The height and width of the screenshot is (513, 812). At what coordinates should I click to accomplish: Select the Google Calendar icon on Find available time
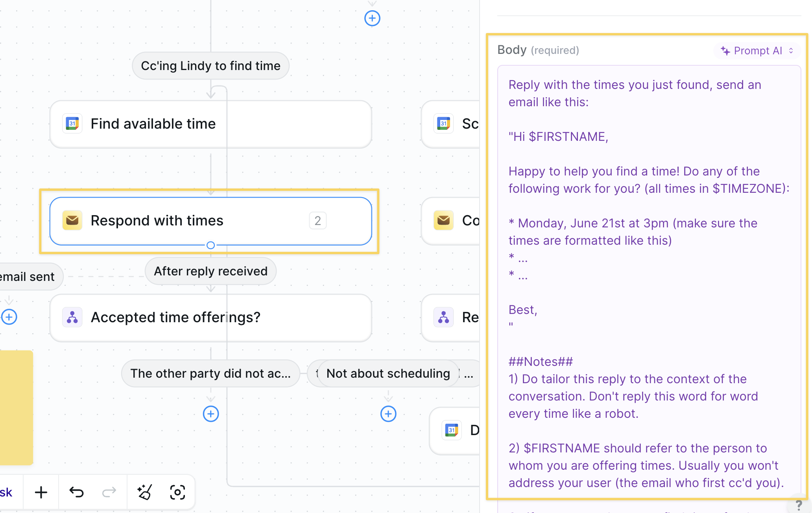coord(72,124)
